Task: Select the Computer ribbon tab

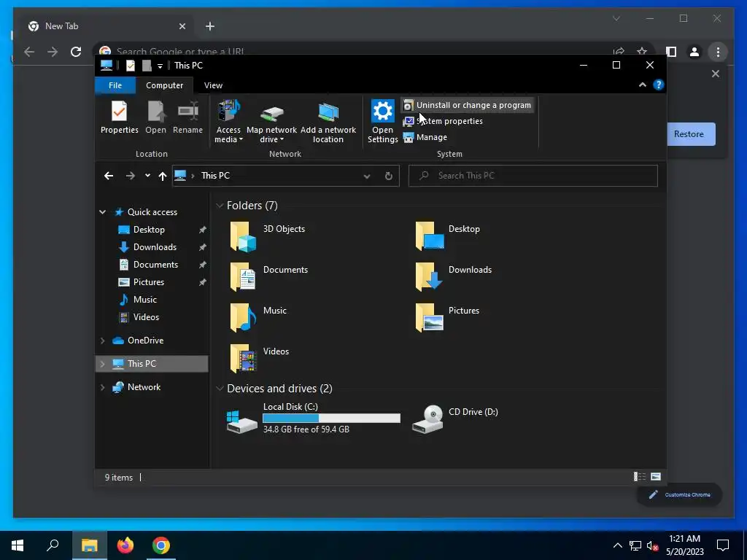Action: [x=164, y=85]
